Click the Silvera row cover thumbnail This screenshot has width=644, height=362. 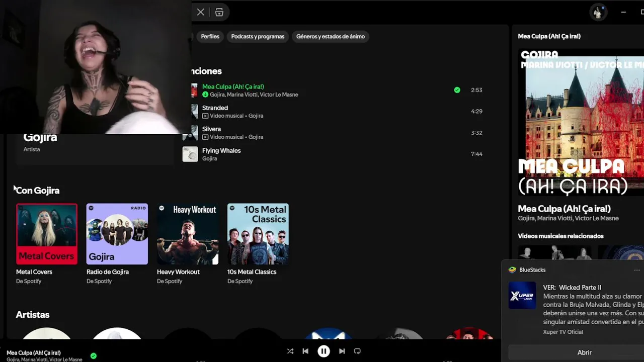(190, 133)
